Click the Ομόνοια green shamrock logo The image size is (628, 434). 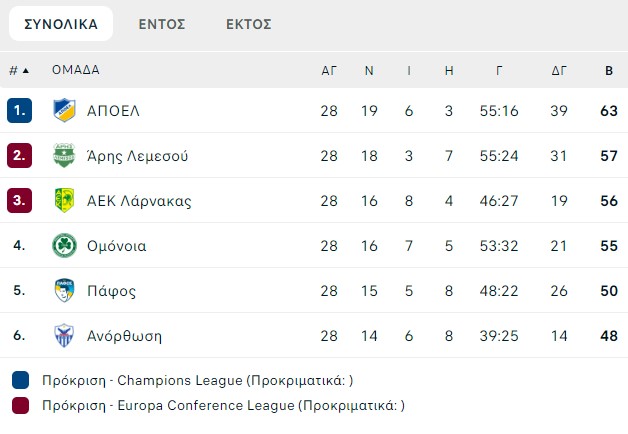click(64, 245)
